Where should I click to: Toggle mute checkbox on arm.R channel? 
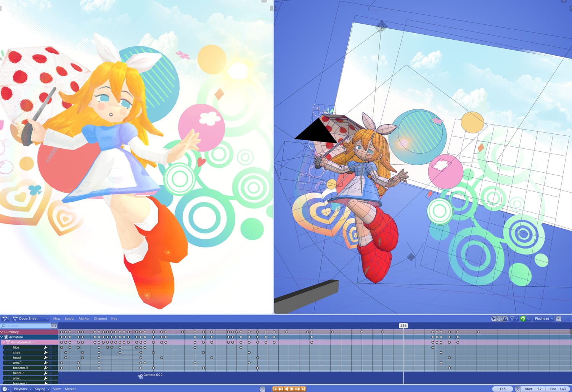(x=51, y=363)
